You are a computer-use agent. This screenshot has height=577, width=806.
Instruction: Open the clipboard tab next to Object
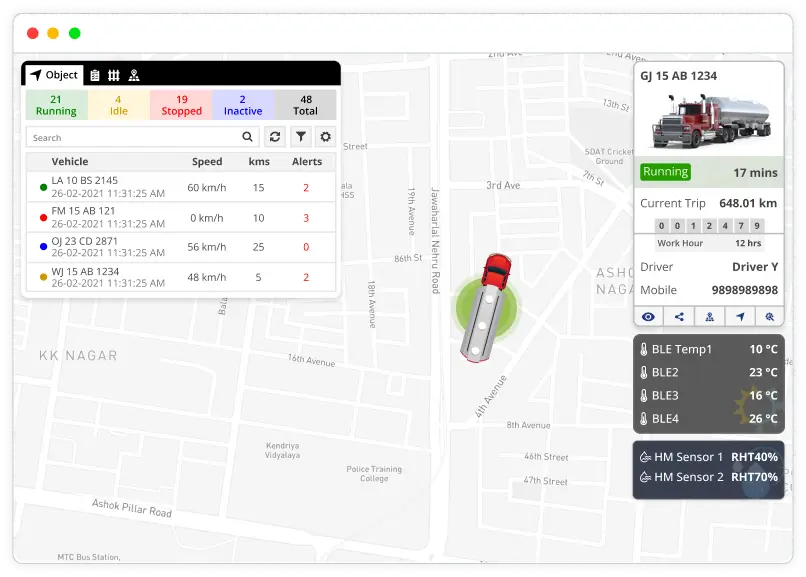[95, 75]
